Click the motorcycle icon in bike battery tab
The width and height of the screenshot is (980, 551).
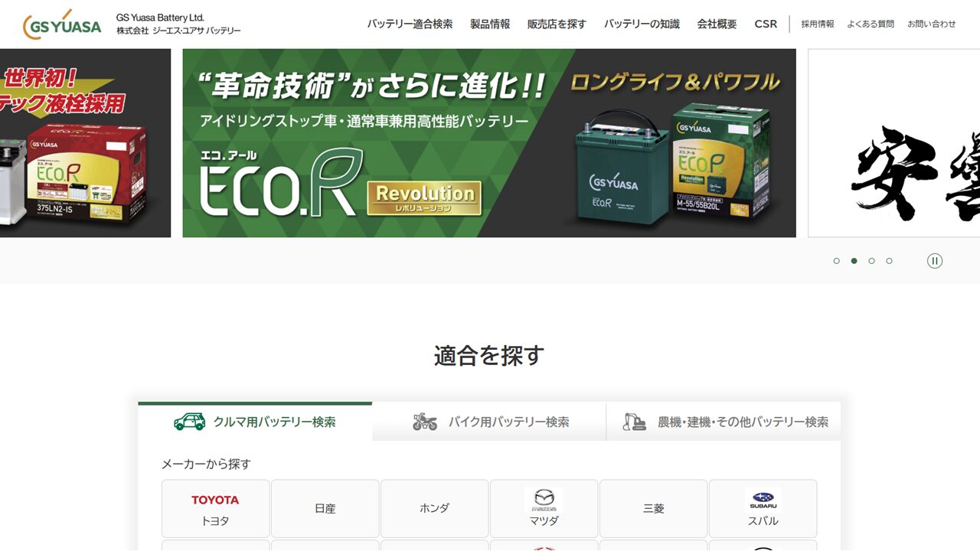(425, 422)
